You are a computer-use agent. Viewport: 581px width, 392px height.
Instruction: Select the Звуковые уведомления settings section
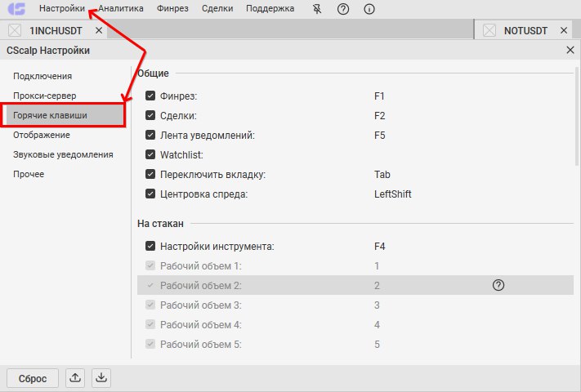pyautogui.click(x=63, y=154)
